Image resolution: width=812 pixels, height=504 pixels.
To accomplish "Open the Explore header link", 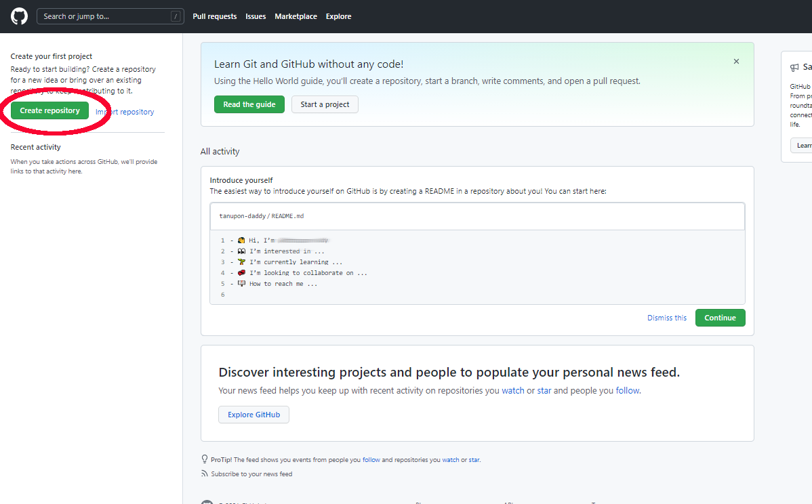I will (x=338, y=16).
